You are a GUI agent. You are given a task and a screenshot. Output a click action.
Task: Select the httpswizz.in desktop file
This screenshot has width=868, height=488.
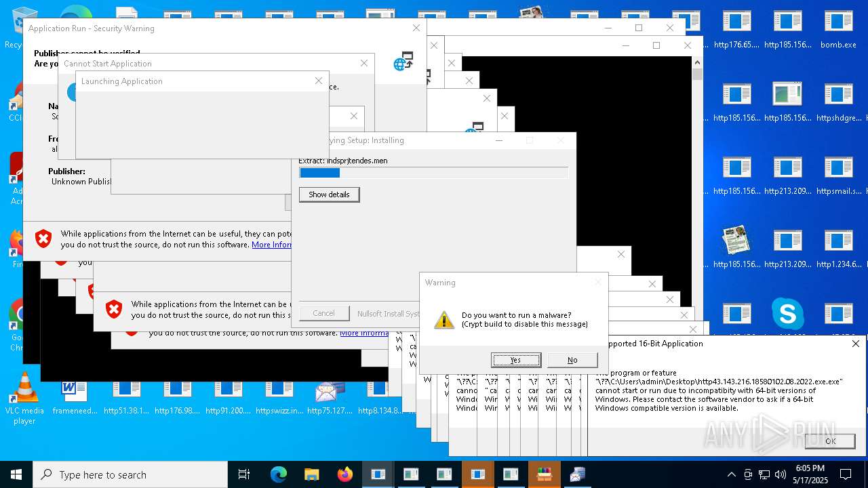point(279,397)
